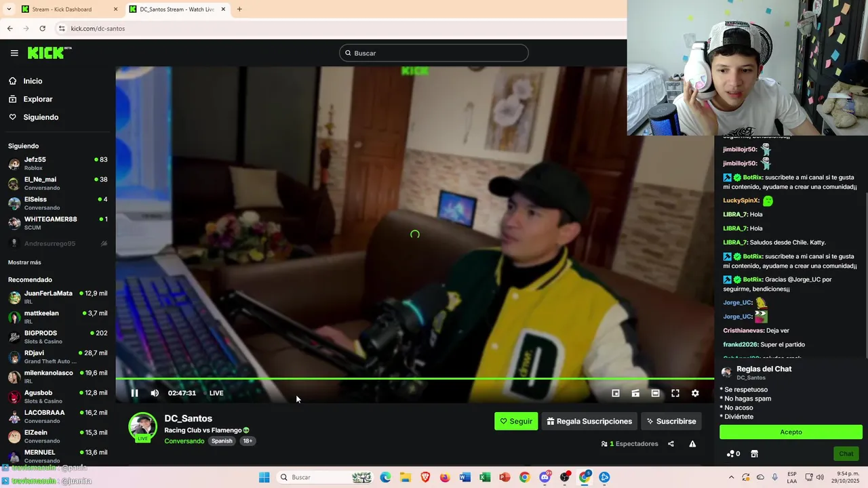Viewport: 868px width, 488px height.
Task: Open the recommended channel RDjavi
Action: tap(58, 357)
